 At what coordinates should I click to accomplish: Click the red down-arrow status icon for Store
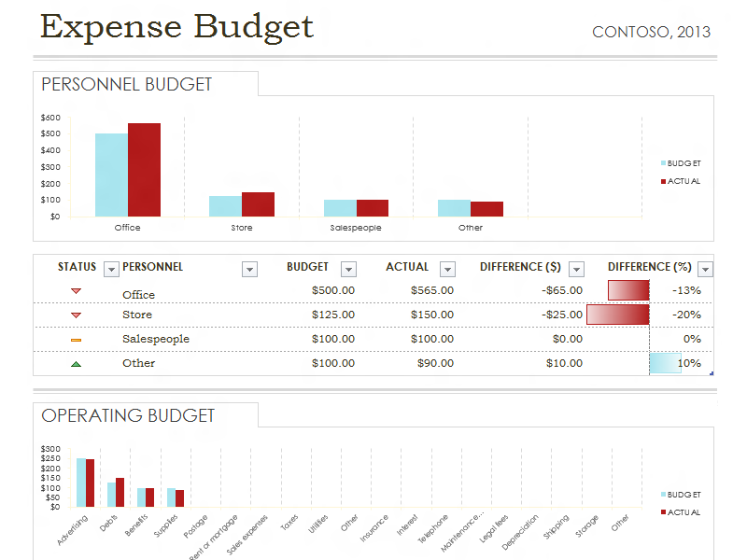(77, 315)
